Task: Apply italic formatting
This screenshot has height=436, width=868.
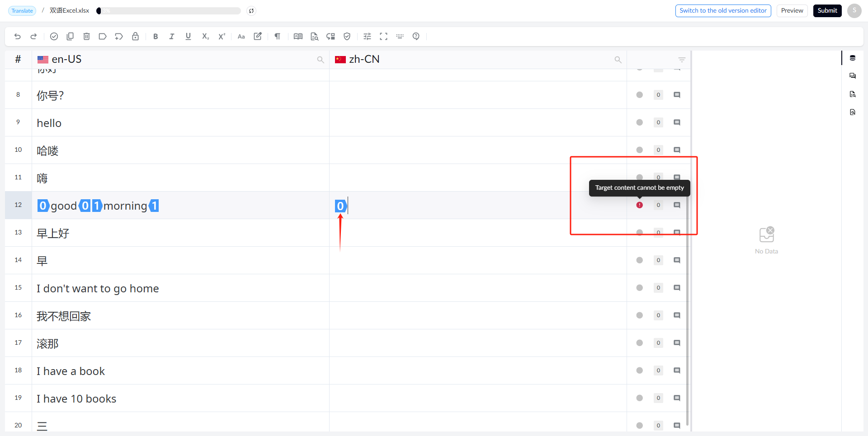Action: click(x=172, y=36)
